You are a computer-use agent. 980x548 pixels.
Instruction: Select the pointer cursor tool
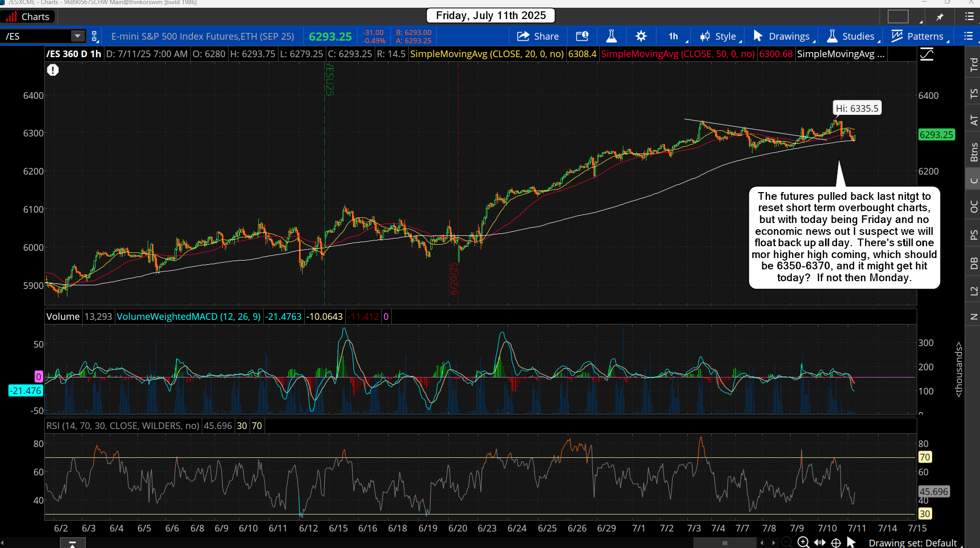coord(851,542)
